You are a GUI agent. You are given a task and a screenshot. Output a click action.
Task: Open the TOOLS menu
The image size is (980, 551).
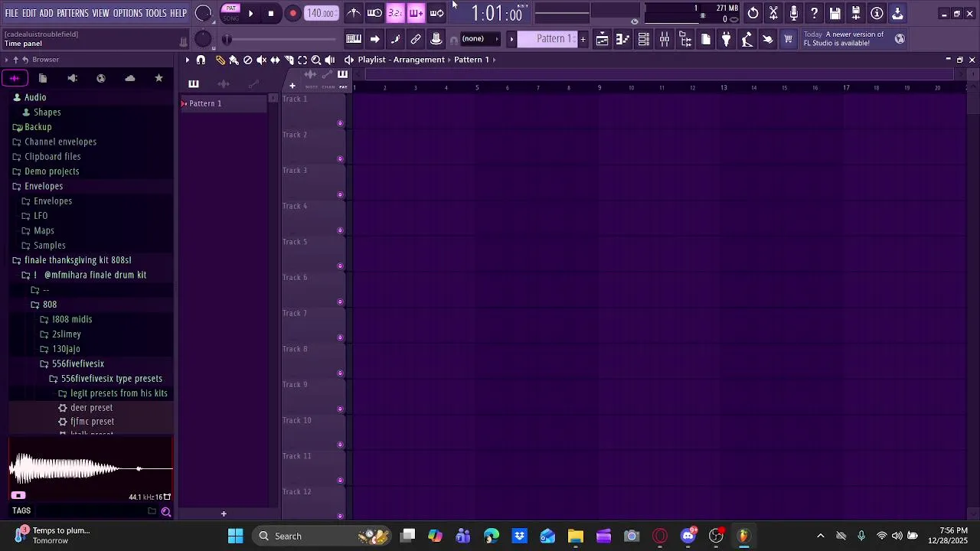point(156,13)
